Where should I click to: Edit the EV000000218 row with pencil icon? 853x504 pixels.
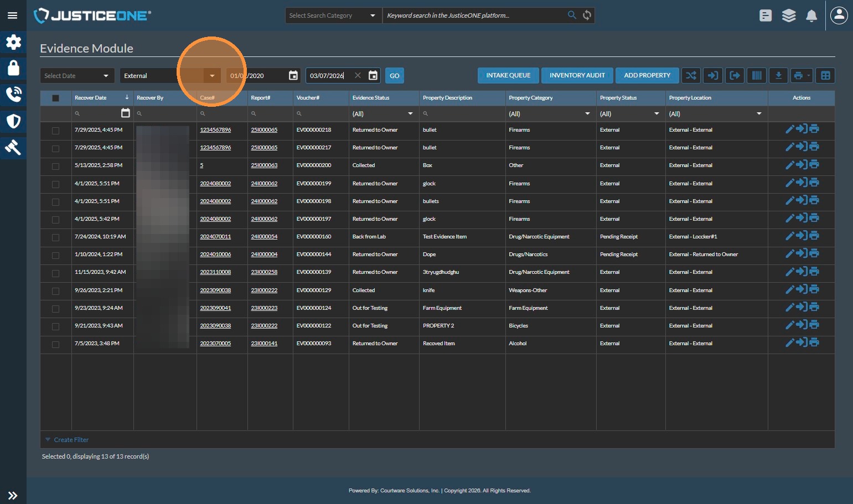point(790,129)
